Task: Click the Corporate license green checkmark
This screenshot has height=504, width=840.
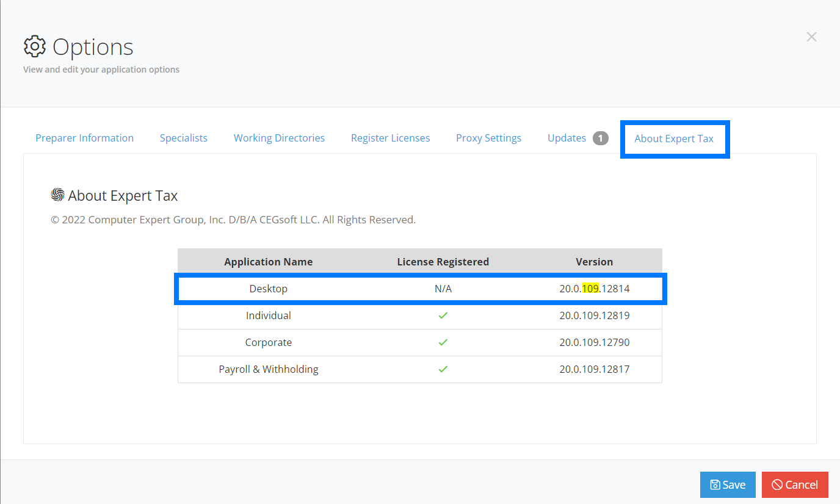Action: (443, 342)
